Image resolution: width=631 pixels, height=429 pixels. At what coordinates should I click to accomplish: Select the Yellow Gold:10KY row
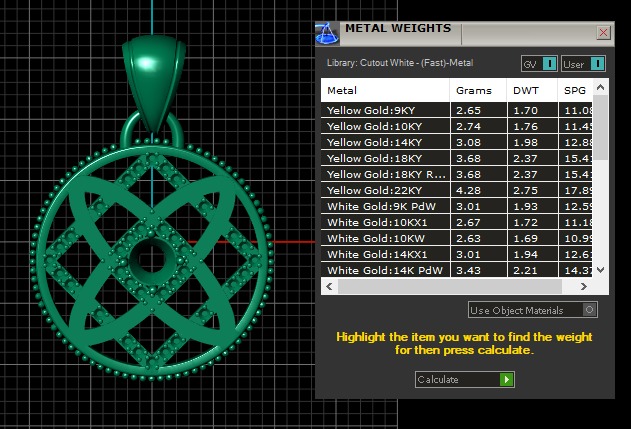point(456,126)
